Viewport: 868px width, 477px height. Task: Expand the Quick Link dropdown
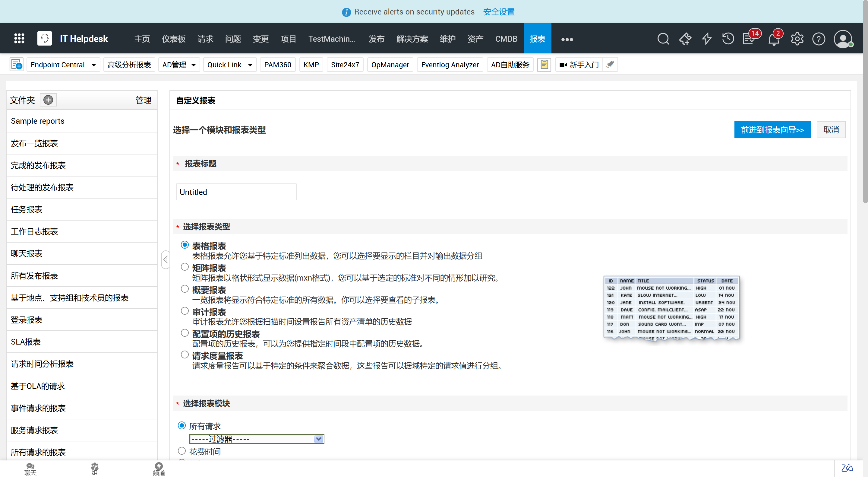click(x=250, y=65)
